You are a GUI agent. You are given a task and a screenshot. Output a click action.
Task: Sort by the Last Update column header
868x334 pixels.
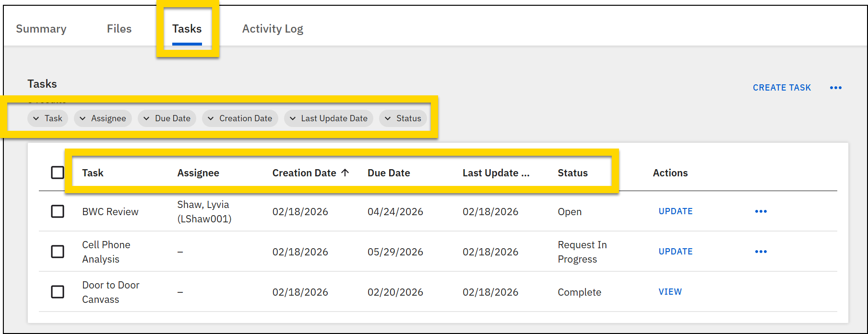point(496,173)
